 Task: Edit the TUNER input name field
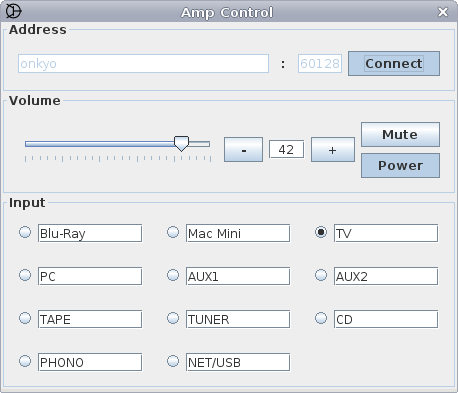(238, 319)
